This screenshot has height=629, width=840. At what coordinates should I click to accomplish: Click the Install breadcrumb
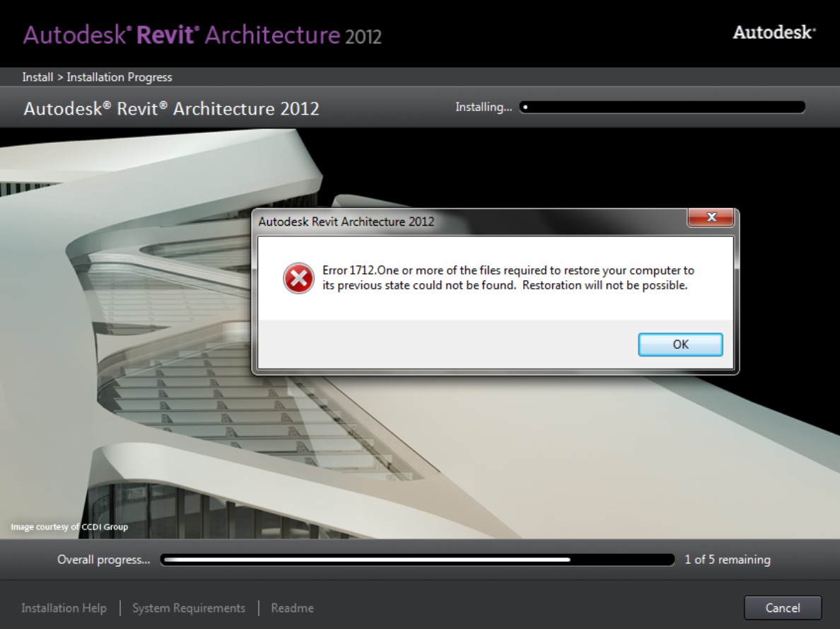pyautogui.click(x=37, y=77)
